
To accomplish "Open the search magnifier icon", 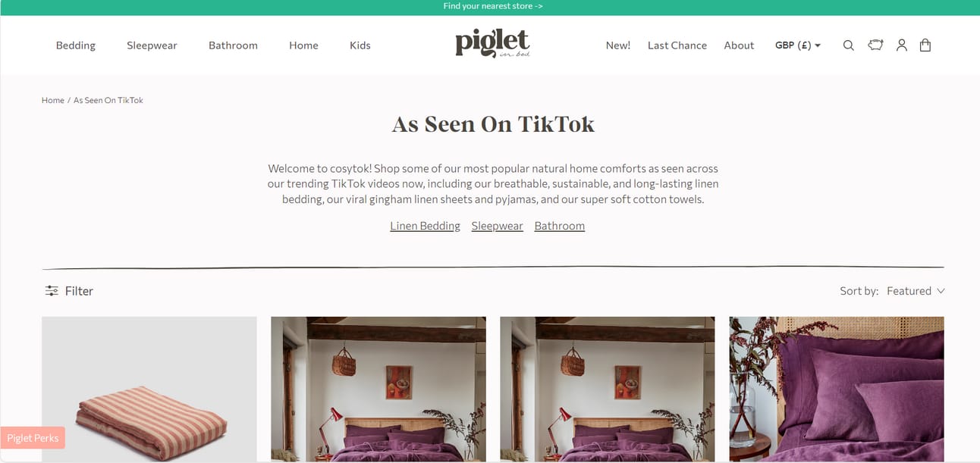I will [849, 45].
